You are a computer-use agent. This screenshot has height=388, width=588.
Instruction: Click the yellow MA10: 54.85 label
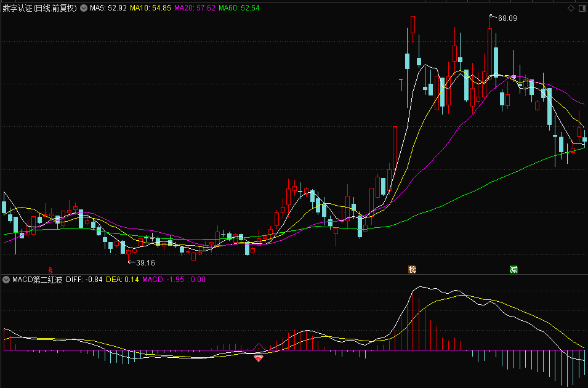point(150,9)
